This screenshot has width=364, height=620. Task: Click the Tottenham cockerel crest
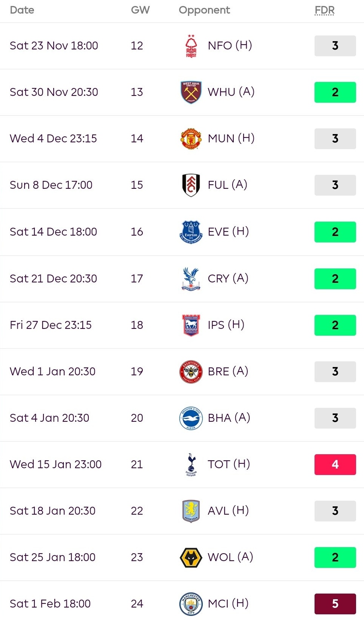191,464
